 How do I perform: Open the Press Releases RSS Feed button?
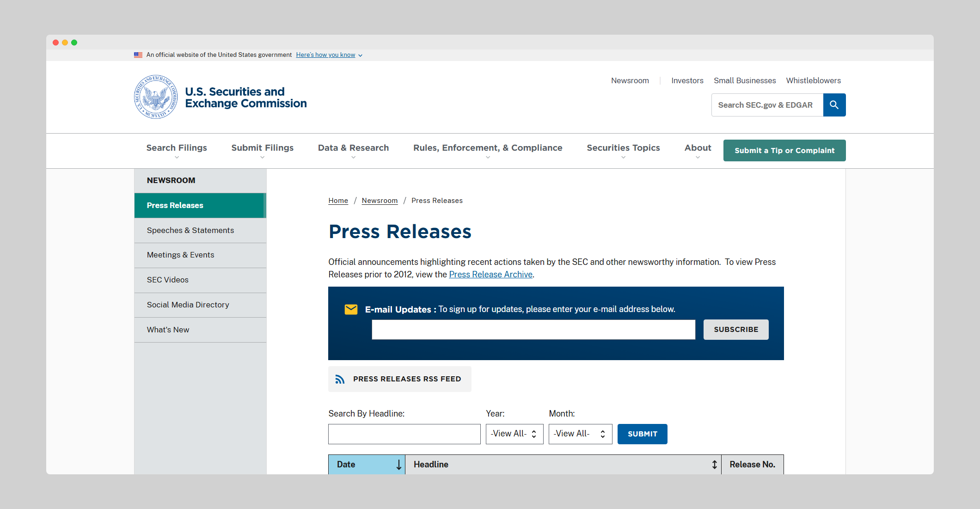click(400, 379)
